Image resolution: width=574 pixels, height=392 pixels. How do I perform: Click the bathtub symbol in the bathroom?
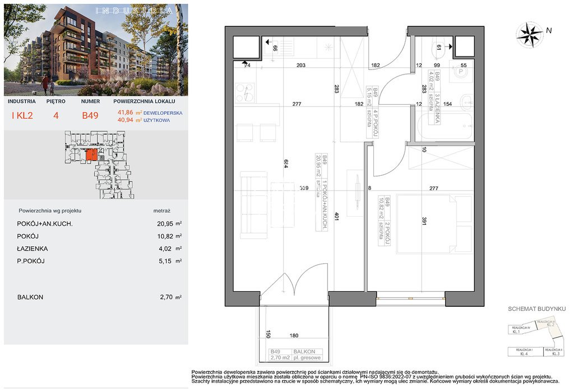(446, 126)
